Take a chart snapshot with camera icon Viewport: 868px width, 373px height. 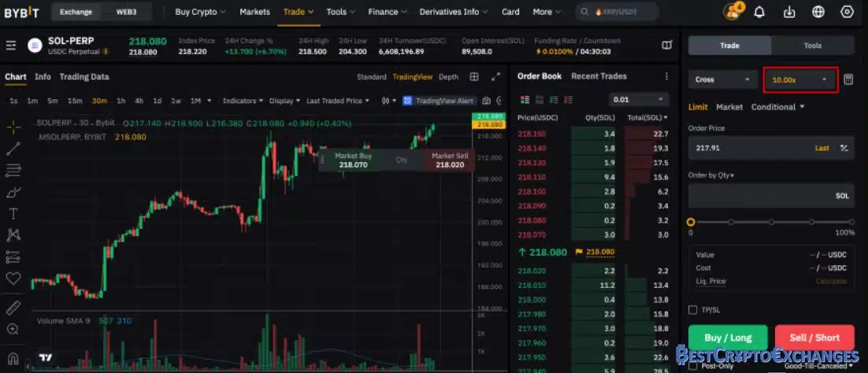[486, 101]
